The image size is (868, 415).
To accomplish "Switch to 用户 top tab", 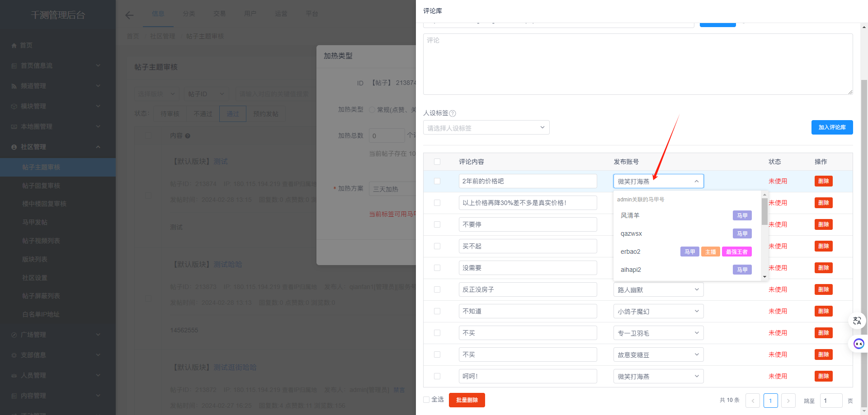I will tap(250, 14).
